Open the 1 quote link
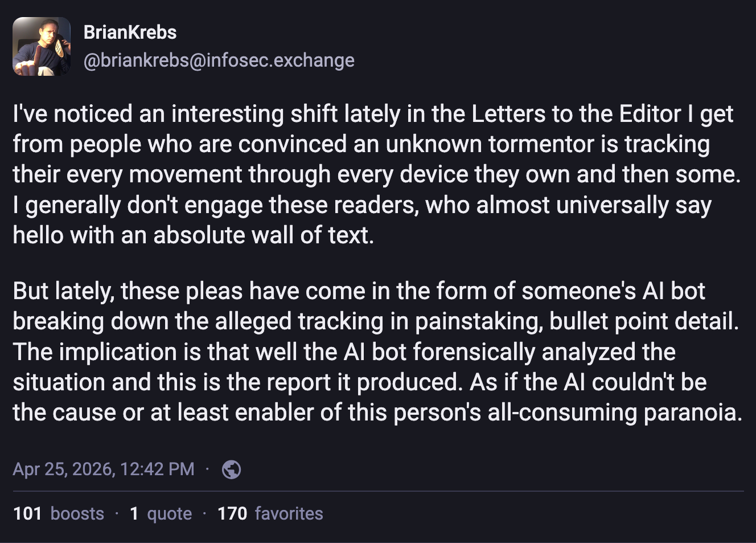Screen dimensions: 756x543 161,513
